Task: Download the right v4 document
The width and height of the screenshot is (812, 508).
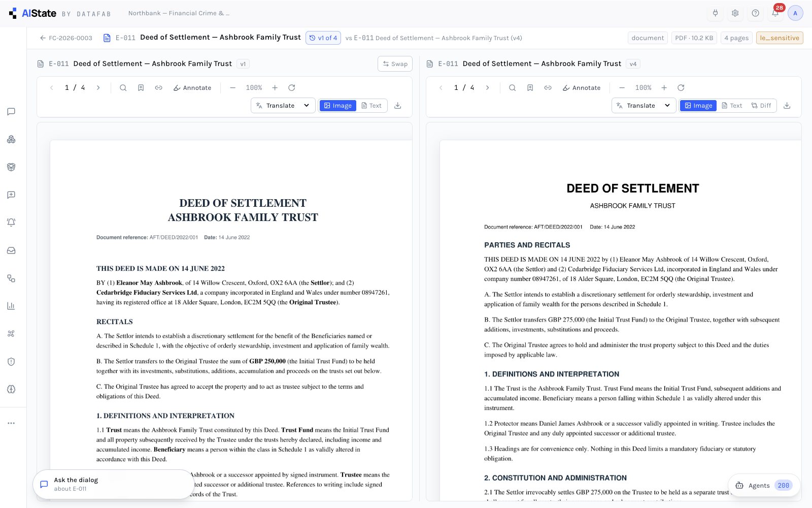Action: click(787, 106)
